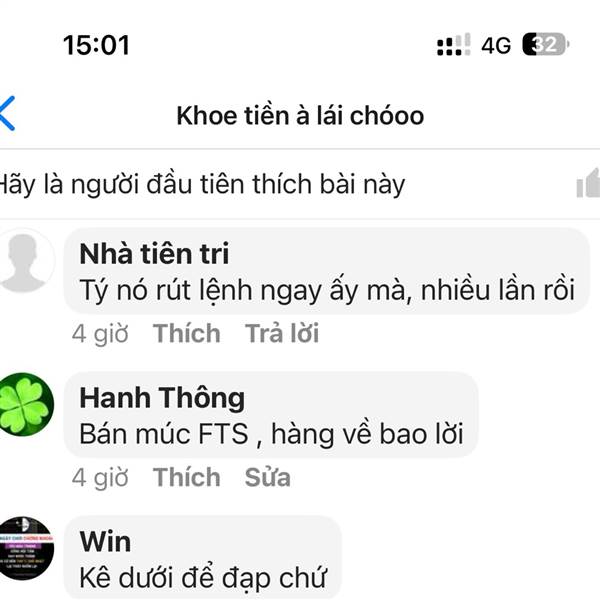This screenshot has width=600, height=600.
Task: Check the cellular signal strength icon
Action: [453, 44]
